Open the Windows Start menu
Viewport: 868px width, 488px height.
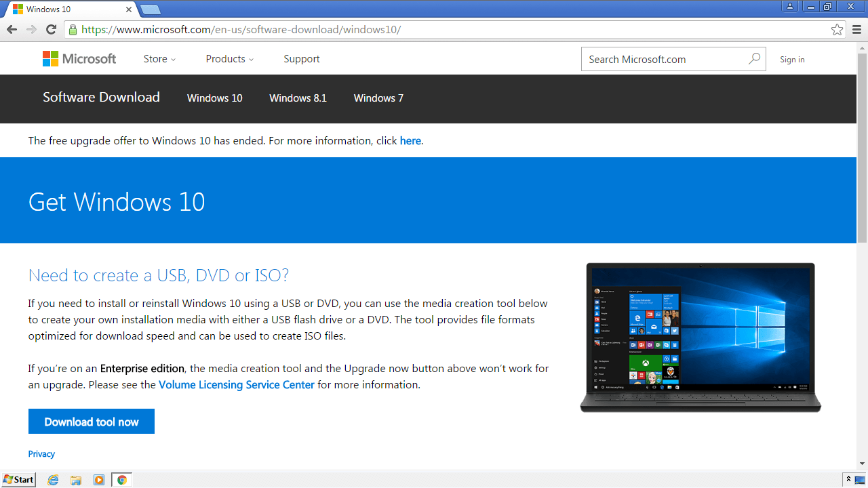[x=18, y=479]
